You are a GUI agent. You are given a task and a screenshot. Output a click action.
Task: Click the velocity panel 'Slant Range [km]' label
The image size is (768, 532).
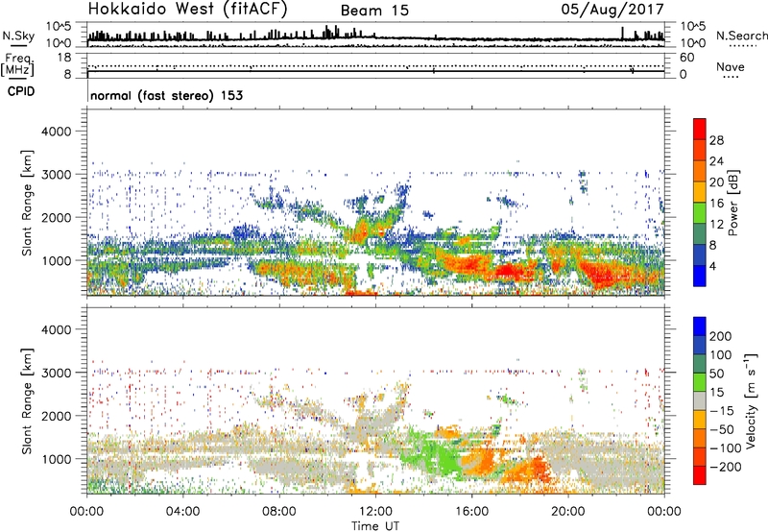click(27, 400)
